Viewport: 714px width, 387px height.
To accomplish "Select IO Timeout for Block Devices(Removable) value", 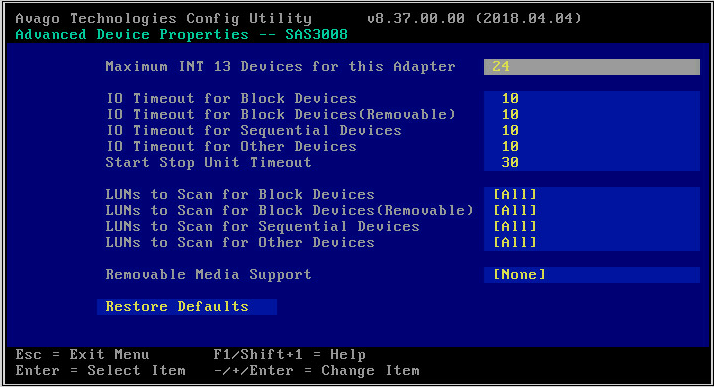I will (592, 115).
